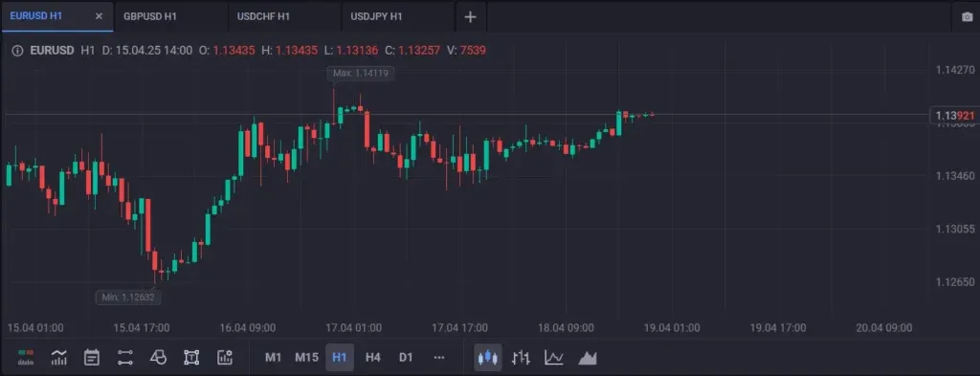Toggle the volumes display icon in toolbar
Screen dimensions: 980x376
click(x=26, y=357)
